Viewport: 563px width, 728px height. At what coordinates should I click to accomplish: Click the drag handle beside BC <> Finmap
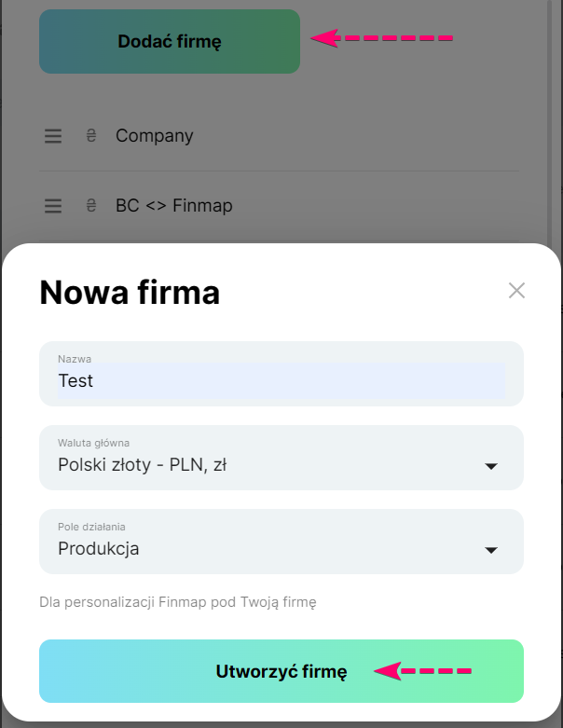pos(53,206)
